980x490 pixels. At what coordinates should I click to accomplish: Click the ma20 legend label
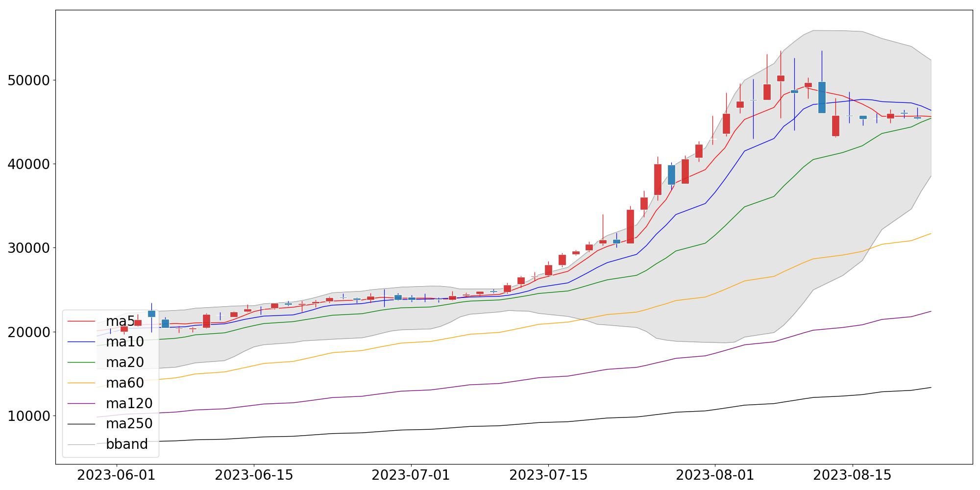tap(125, 363)
